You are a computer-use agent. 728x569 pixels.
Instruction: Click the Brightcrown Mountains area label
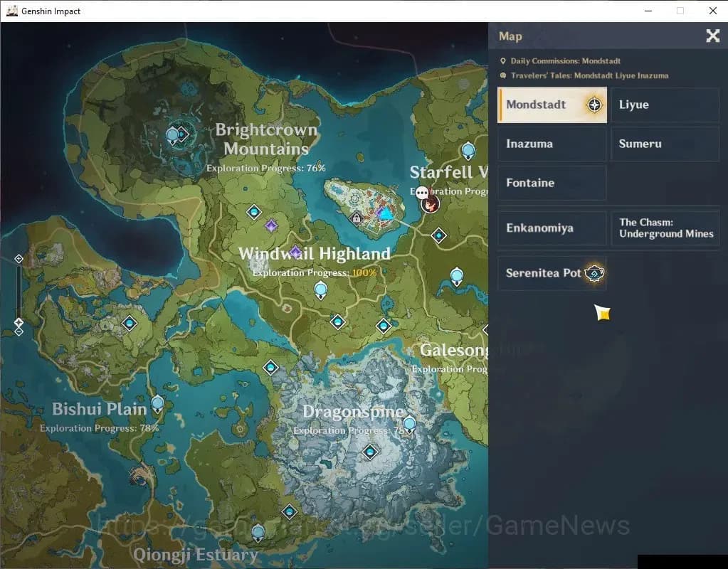pos(266,139)
